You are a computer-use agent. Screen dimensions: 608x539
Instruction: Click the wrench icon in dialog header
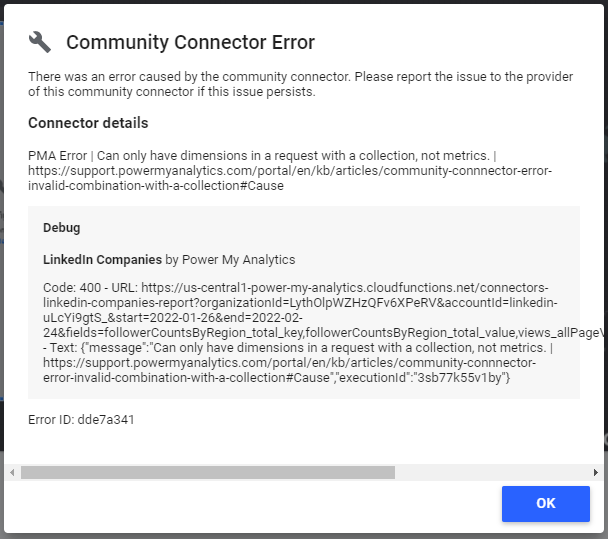coord(40,42)
